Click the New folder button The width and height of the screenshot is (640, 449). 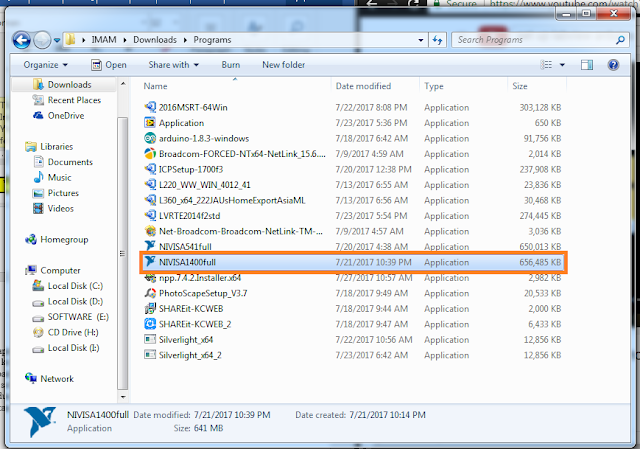(283, 65)
